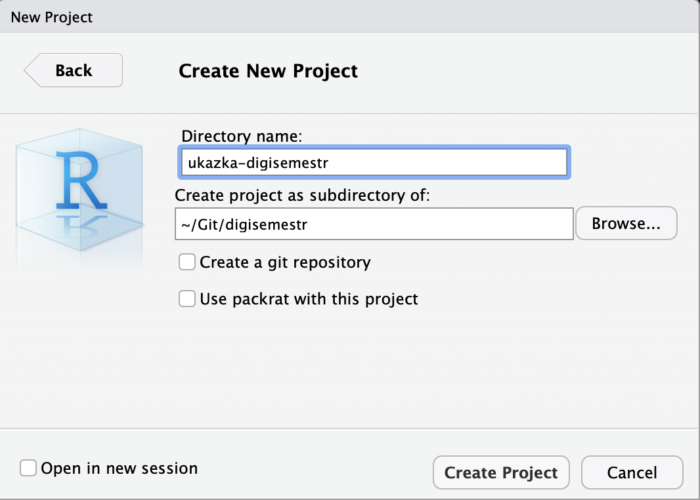The width and height of the screenshot is (700, 500).
Task: Check the Open in new session box
Action: point(28,468)
